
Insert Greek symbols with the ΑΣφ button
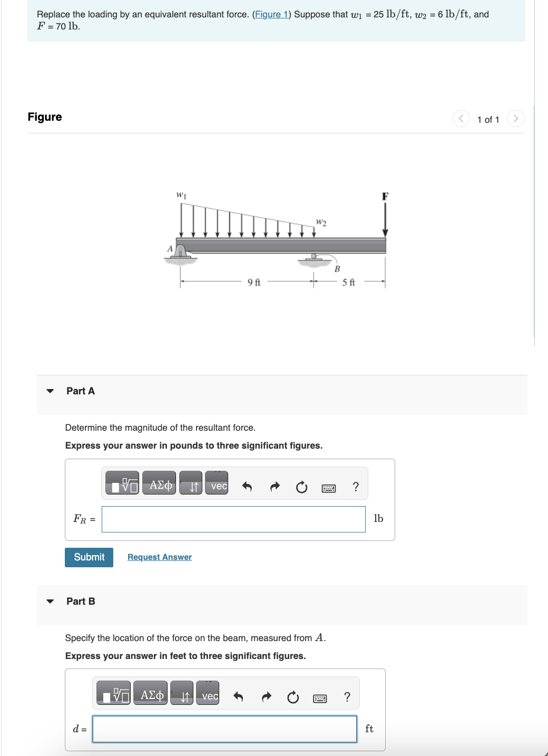159,483
